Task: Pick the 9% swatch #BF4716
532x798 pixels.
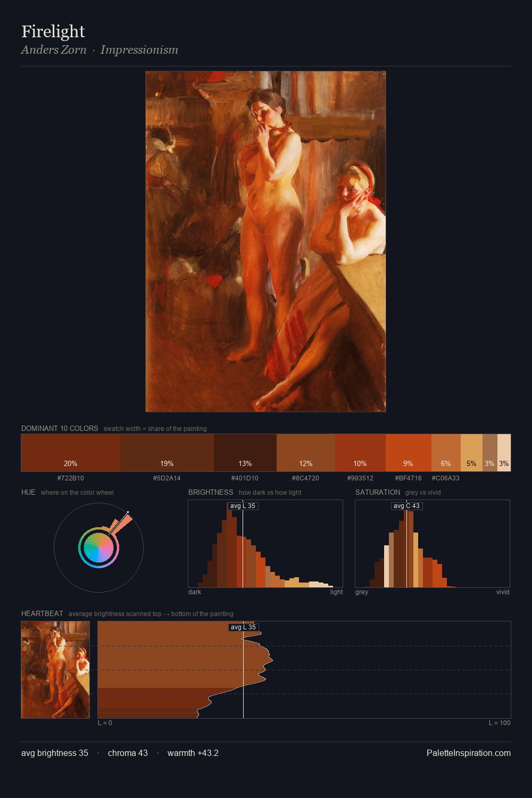Action: pyautogui.click(x=408, y=453)
